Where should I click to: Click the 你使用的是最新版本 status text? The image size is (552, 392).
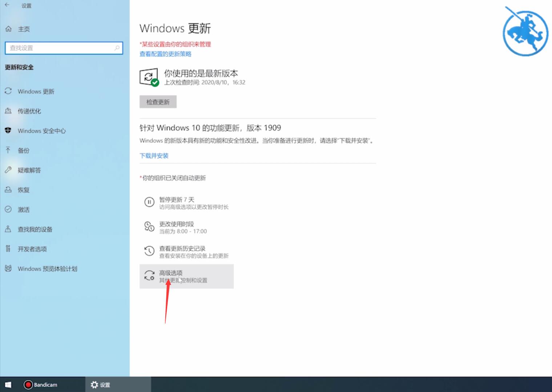[201, 73]
